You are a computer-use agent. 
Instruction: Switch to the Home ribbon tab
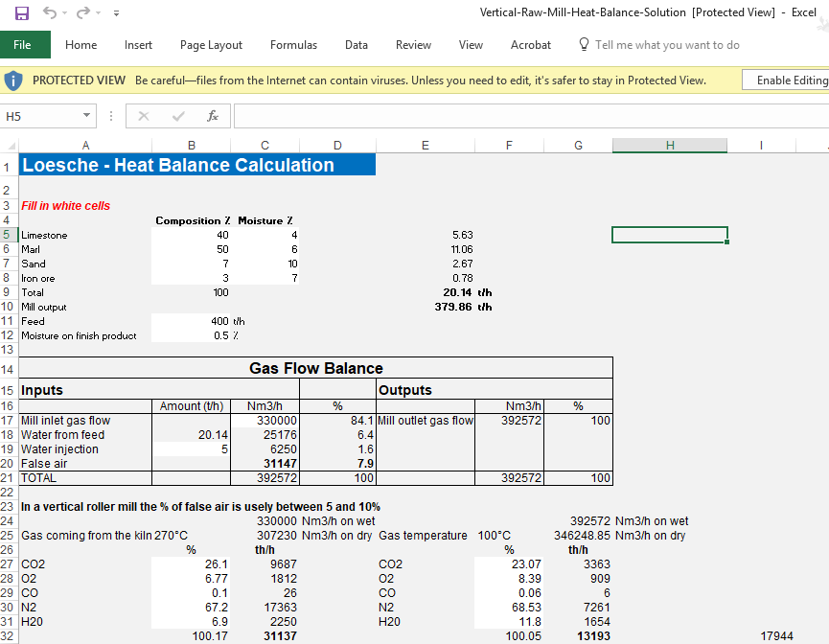81,45
